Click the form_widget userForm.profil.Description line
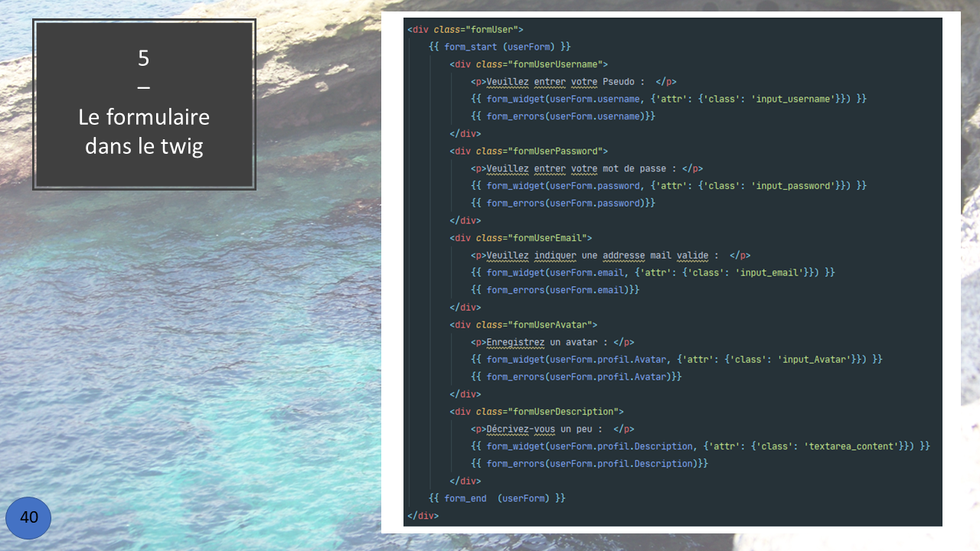The height and width of the screenshot is (551, 980). click(x=700, y=446)
